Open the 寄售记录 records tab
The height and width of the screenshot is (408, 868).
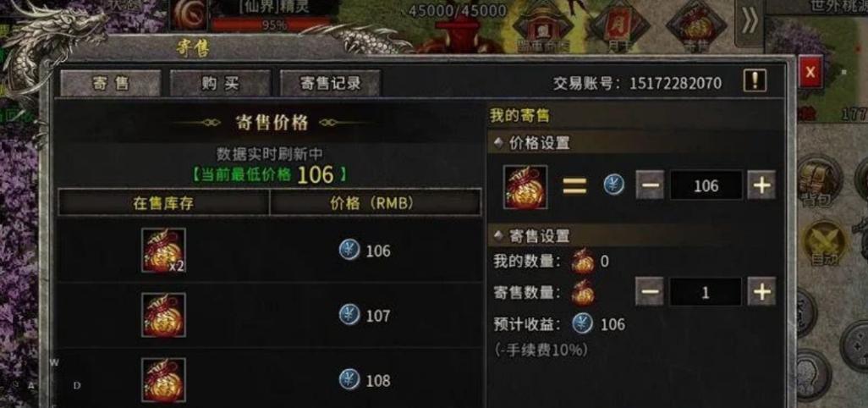pos(330,83)
